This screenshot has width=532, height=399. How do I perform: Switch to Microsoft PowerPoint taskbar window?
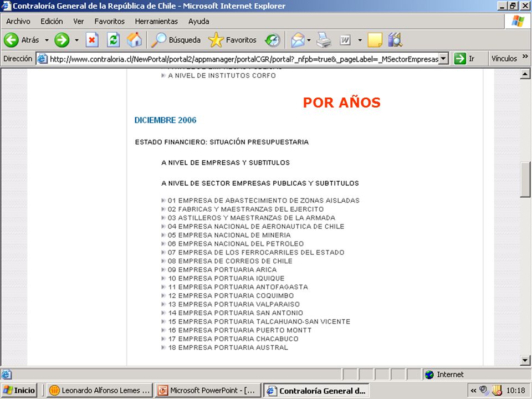click(x=208, y=391)
